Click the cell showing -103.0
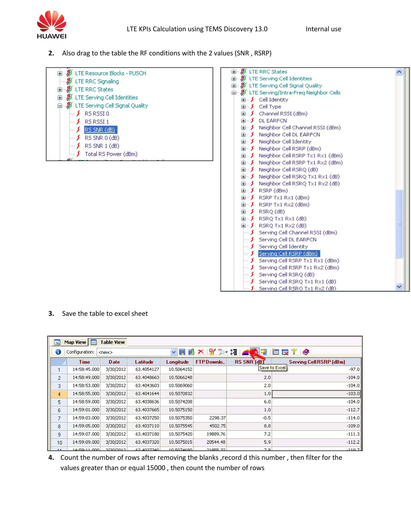Viewport: 411px width, 532px height. (x=316, y=394)
